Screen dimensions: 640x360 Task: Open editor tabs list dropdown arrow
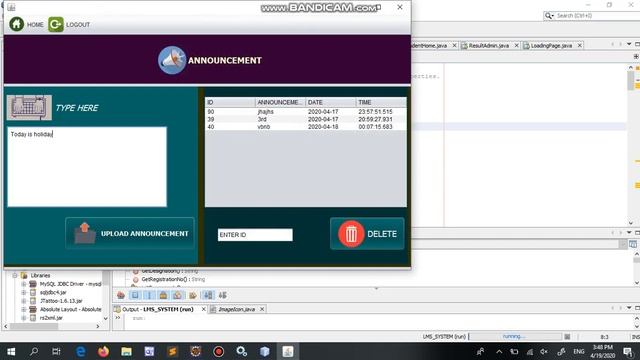coord(629,44)
